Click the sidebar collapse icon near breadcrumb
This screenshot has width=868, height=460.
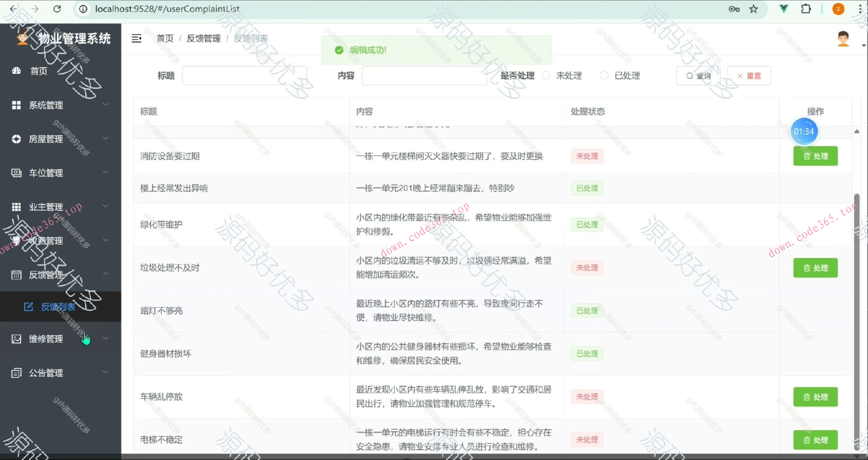(137, 38)
